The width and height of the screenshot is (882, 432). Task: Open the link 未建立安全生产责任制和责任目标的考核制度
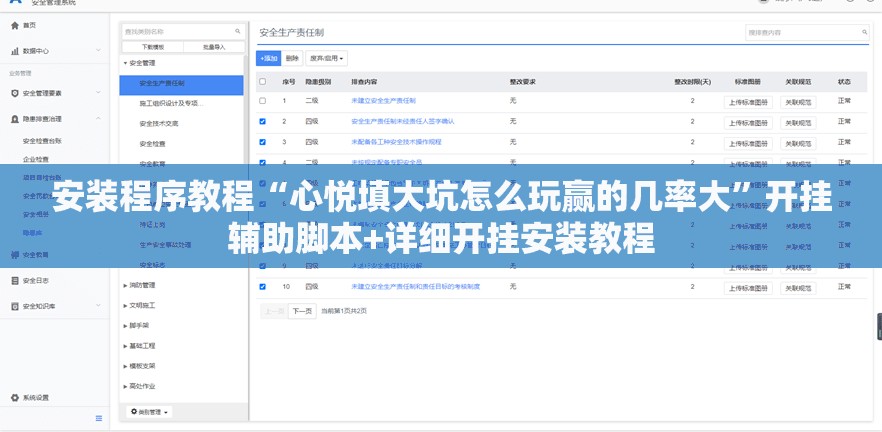pos(416,287)
